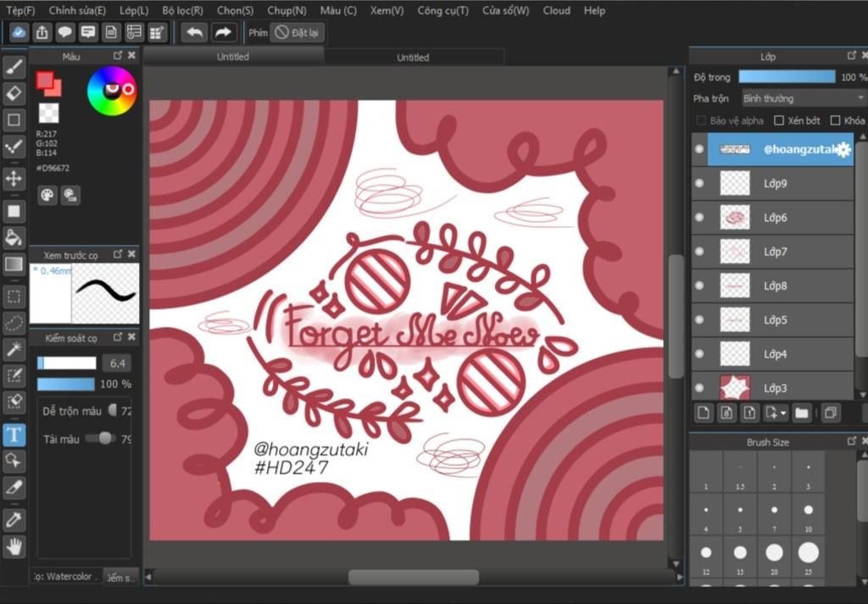The height and width of the screenshot is (604, 868).
Task: Select brush size 25 preset
Action: pos(808,556)
